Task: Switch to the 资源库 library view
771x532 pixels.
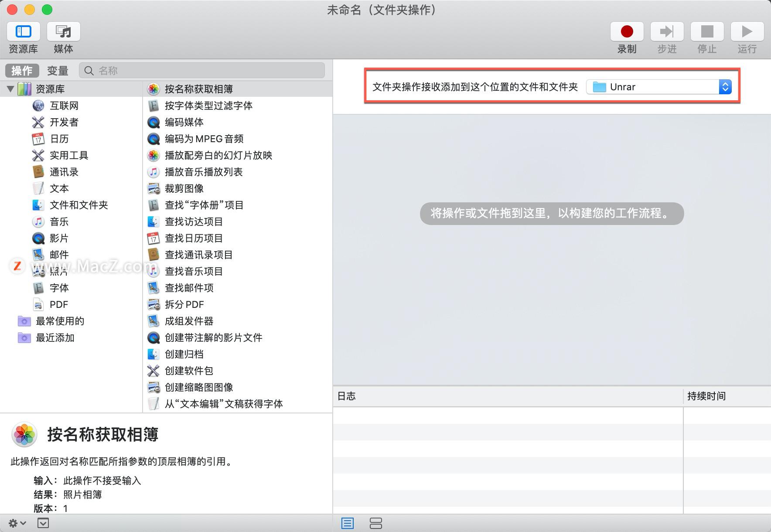Action: 23,37
